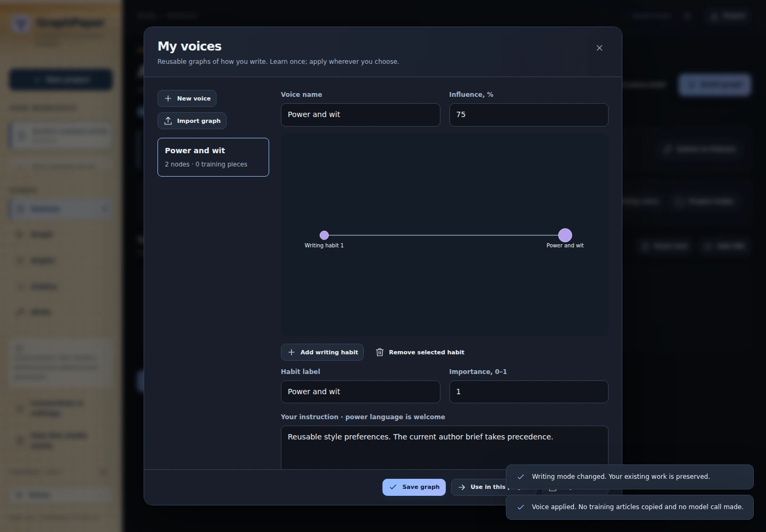This screenshot has width=766, height=532.
Task: Save the voice graph
Action: pos(414,487)
